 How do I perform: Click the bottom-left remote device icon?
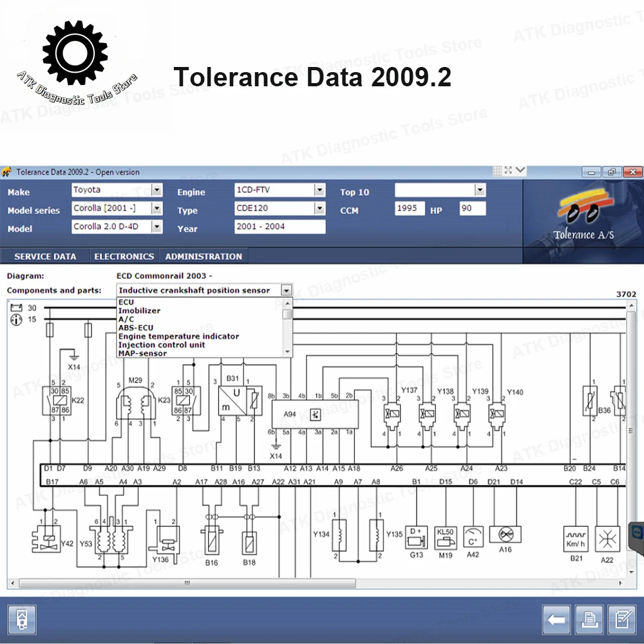tap(22, 619)
